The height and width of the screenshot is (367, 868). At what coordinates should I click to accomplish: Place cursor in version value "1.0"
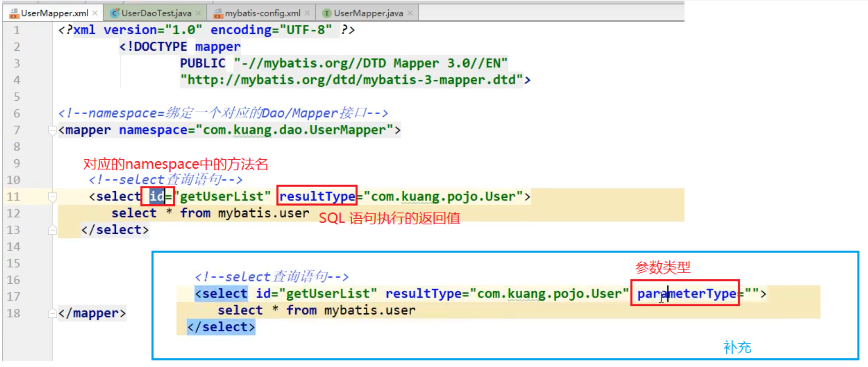tap(183, 30)
